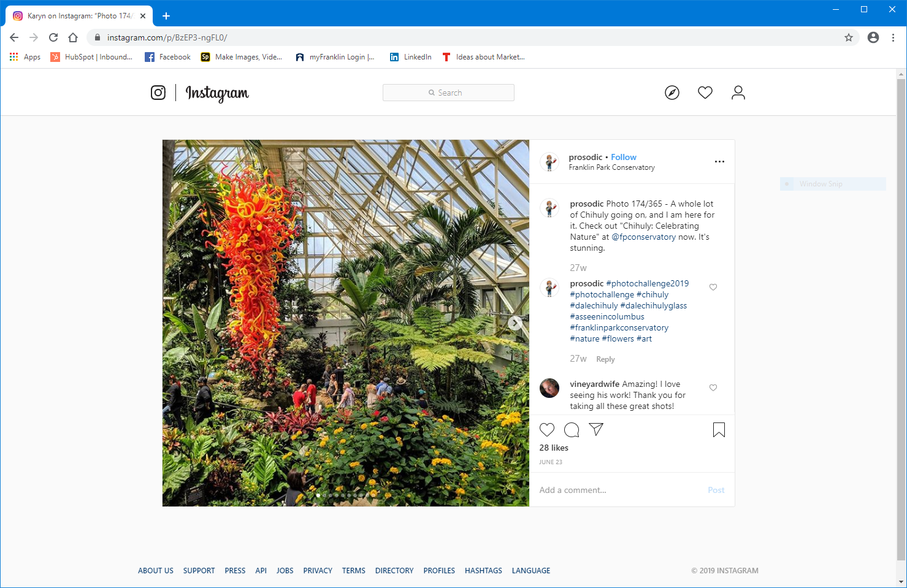Open the Activity heart icon in header
Screen dimensions: 907x588
point(705,93)
